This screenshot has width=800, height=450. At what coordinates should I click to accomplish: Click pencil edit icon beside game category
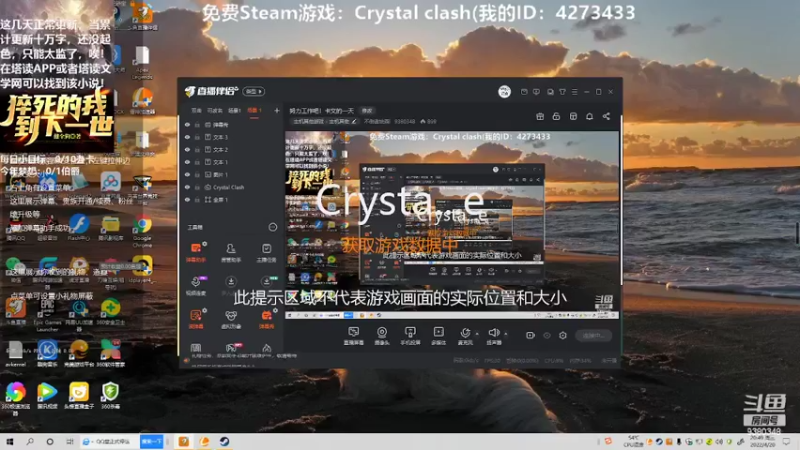(354, 121)
